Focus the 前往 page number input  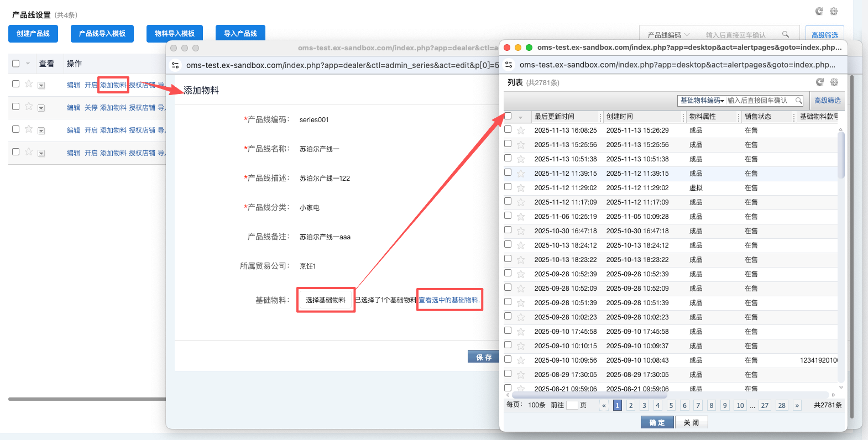click(x=572, y=405)
